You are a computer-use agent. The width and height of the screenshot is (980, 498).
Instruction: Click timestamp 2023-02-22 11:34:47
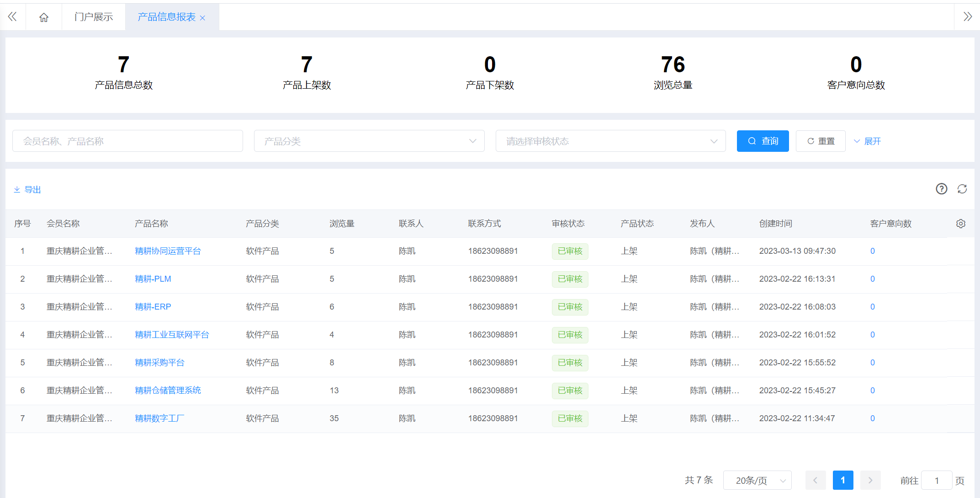click(x=797, y=418)
